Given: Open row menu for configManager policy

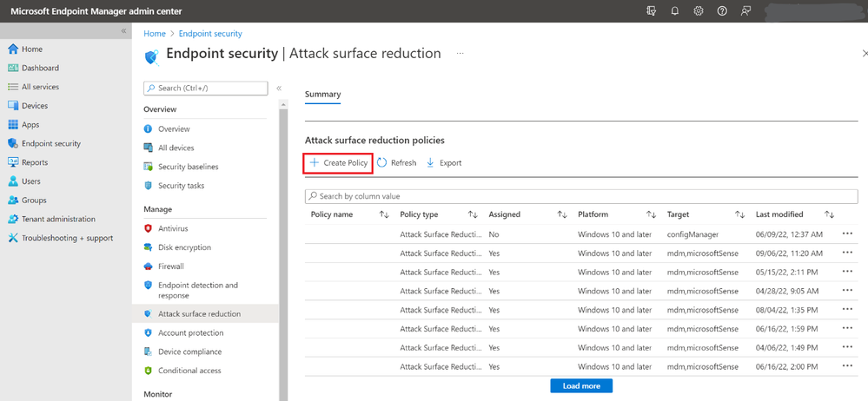Looking at the screenshot, I should 847,234.
